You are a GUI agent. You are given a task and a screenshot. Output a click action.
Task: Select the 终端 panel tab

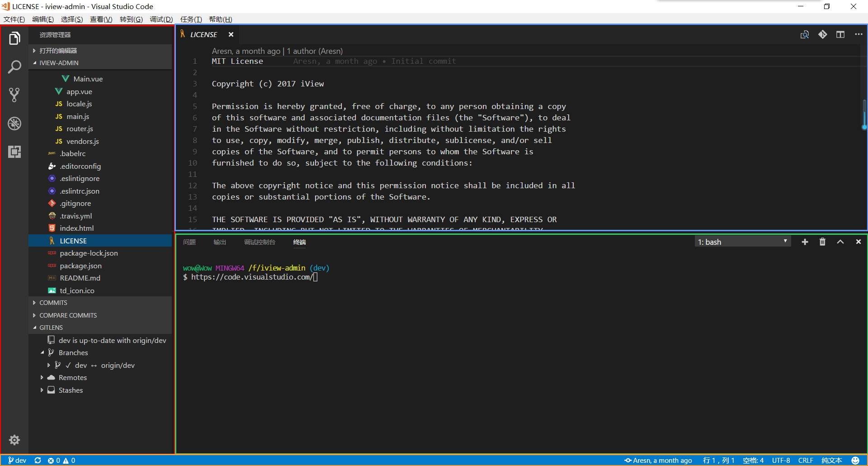[x=299, y=242]
